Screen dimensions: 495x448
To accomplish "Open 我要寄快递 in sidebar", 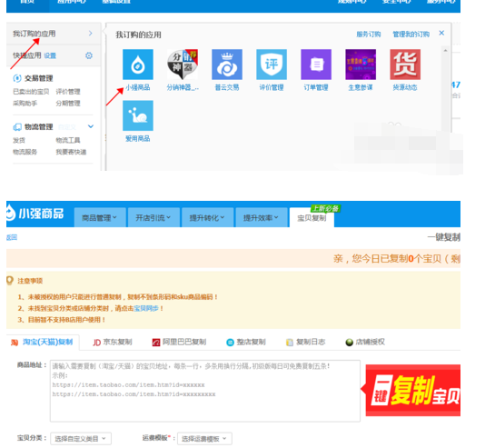I will point(72,152).
